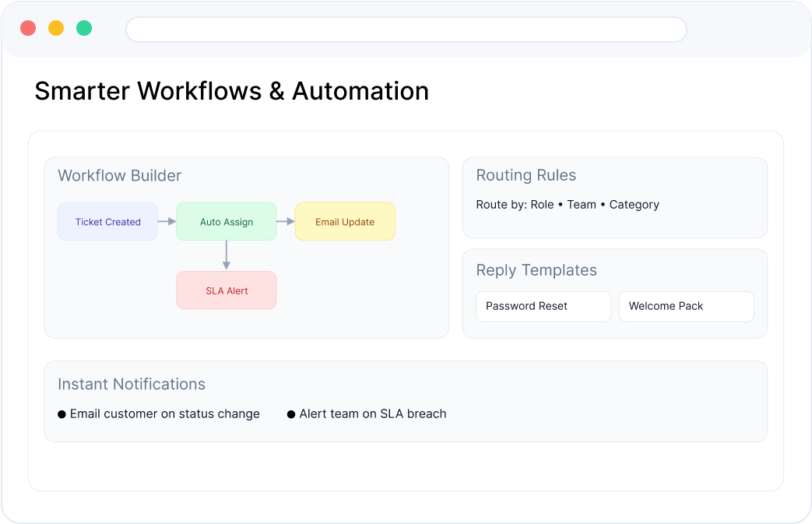Viewport: 812px width, 524px height.
Task: Click the 'Smarter Workflows & Automation' title
Action: tap(231, 91)
